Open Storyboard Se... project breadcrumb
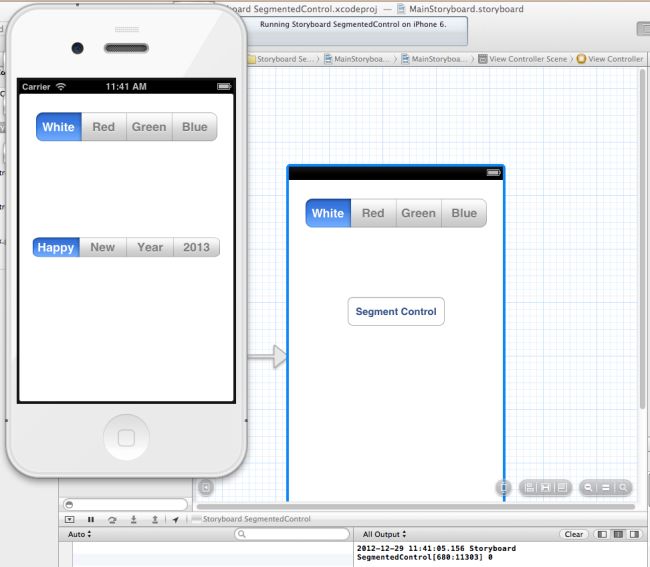The image size is (650, 567). (x=280, y=59)
